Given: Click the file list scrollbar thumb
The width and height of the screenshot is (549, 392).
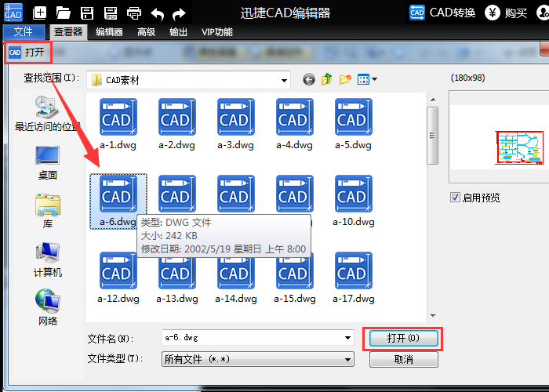Looking at the screenshot, I should pyautogui.click(x=433, y=136).
